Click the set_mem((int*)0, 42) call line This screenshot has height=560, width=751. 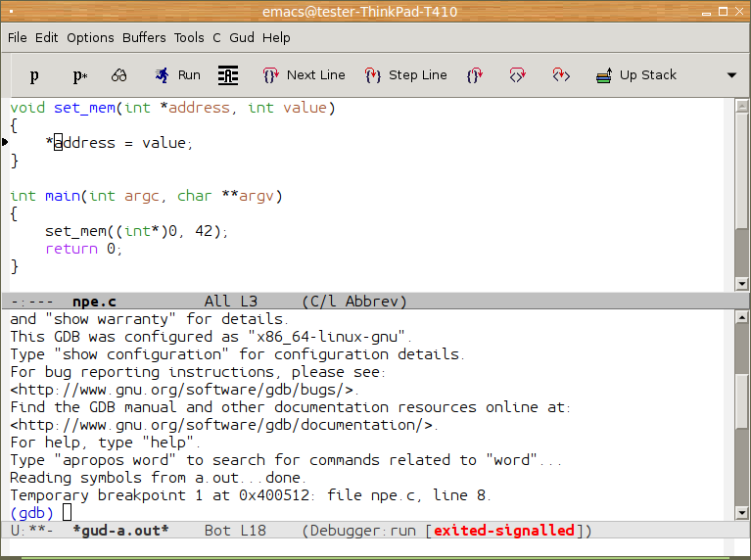coord(136,231)
